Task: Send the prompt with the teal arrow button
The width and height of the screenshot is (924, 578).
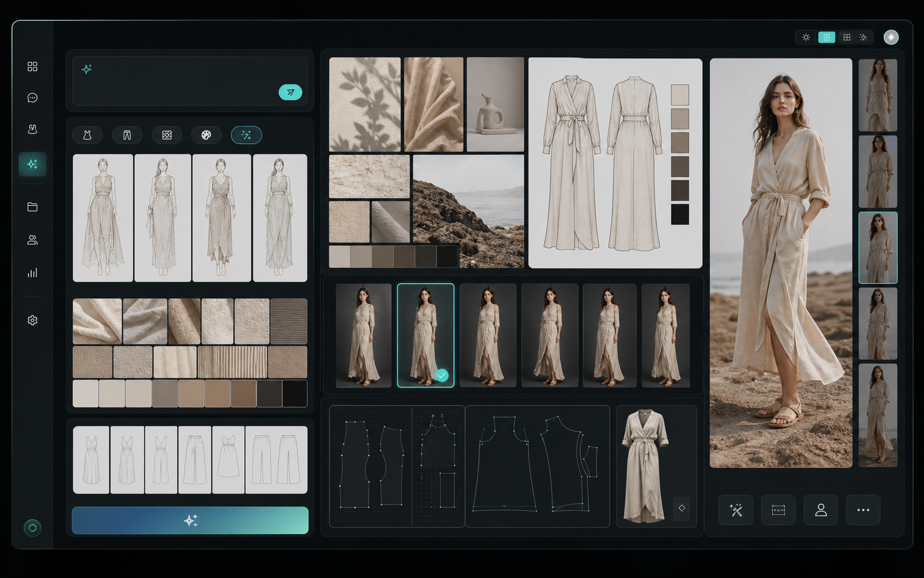Action: tap(290, 92)
